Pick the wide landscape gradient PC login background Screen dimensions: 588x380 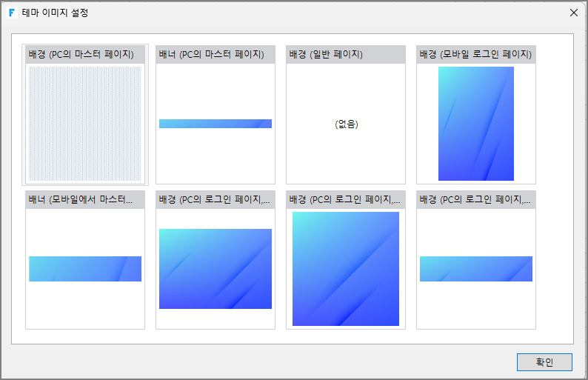[x=216, y=269]
